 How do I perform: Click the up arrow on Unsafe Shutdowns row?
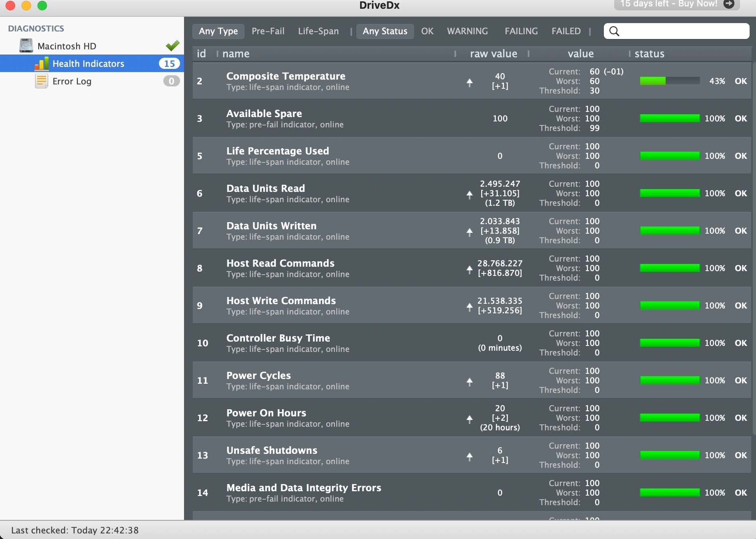pyautogui.click(x=470, y=457)
